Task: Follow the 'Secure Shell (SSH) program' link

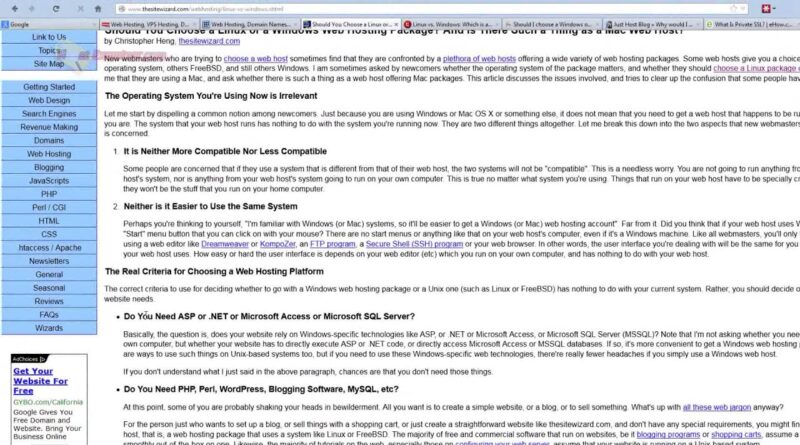Action: (x=414, y=244)
